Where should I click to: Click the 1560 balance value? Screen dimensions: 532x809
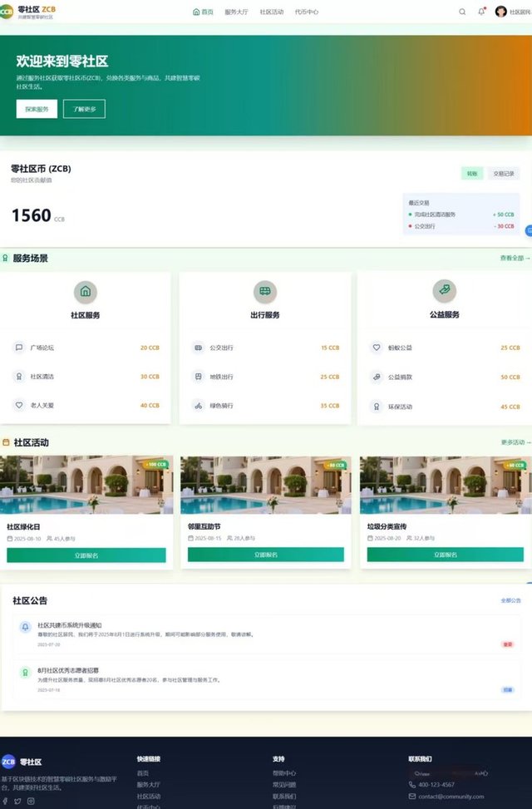point(32,215)
